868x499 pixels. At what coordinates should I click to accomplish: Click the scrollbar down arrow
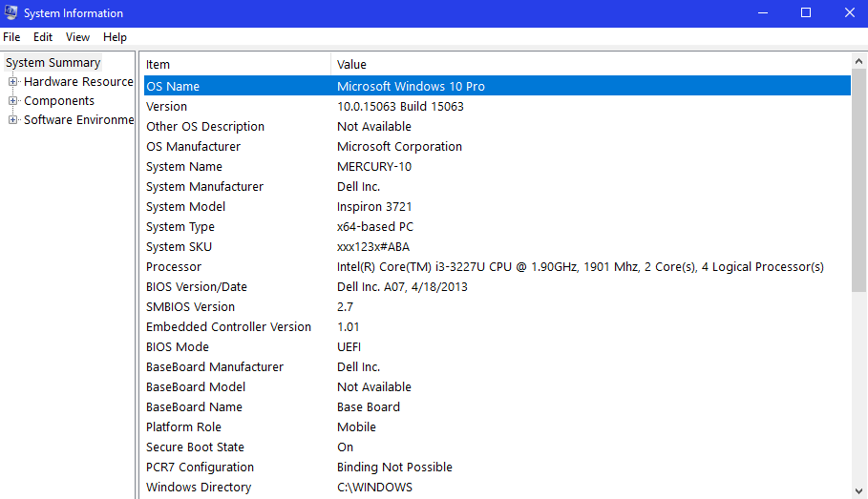click(x=858, y=491)
